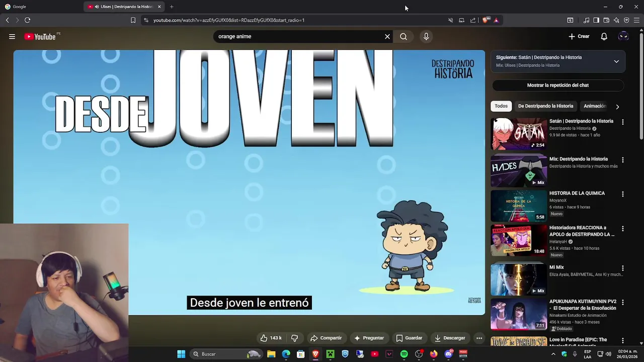The image size is (644, 362).
Task: Reload the current page
Action: point(27,20)
